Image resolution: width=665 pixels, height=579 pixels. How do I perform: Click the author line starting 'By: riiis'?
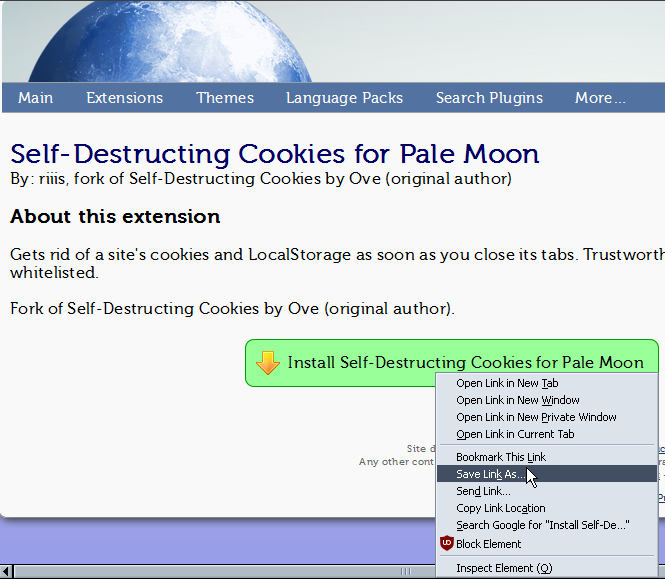(x=261, y=179)
